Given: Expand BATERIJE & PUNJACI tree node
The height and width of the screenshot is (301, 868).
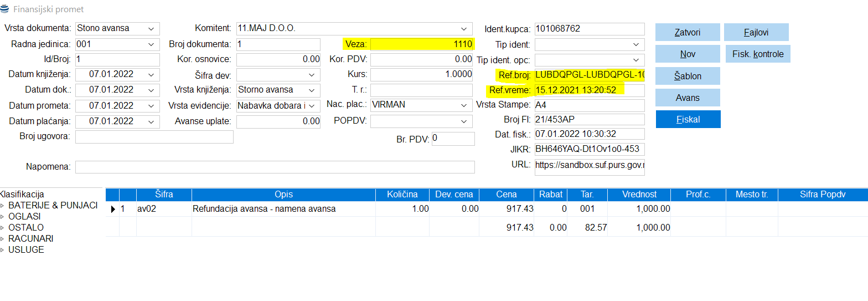Looking at the screenshot, I should point(3,206).
